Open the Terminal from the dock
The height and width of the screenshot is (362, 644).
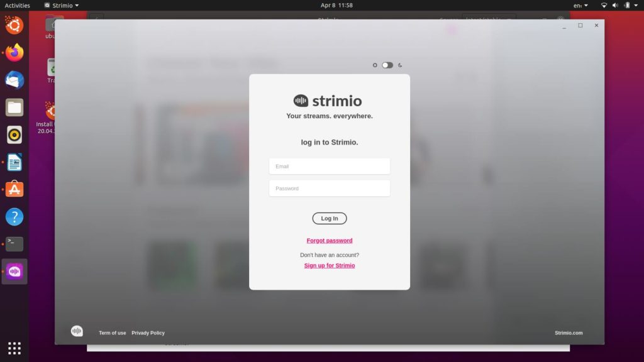click(x=14, y=244)
